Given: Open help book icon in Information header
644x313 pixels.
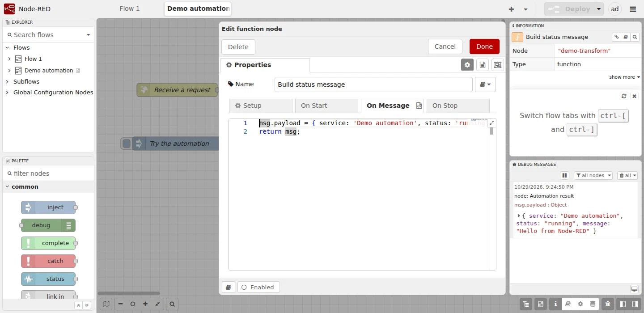Looking at the screenshot, I should (x=626, y=37).
